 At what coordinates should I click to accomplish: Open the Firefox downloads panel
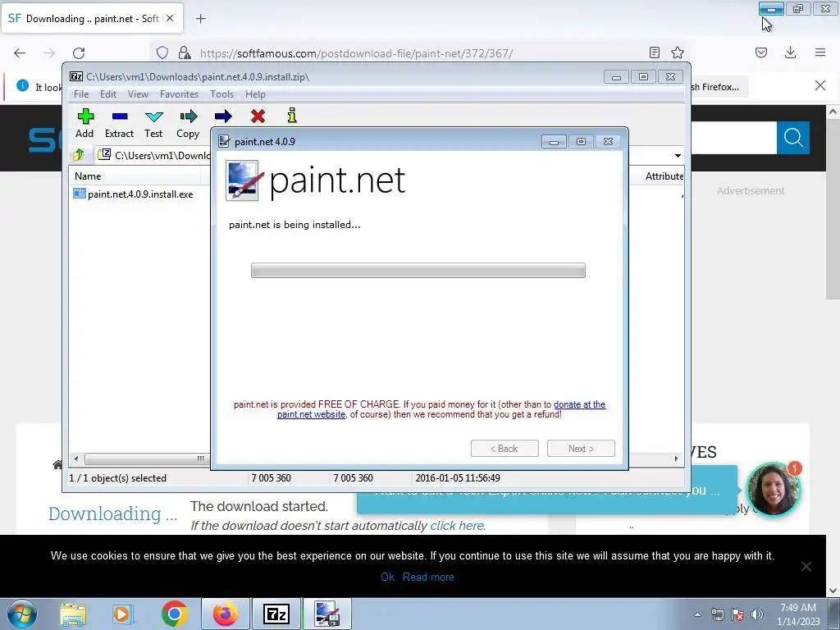coord(790,52)
